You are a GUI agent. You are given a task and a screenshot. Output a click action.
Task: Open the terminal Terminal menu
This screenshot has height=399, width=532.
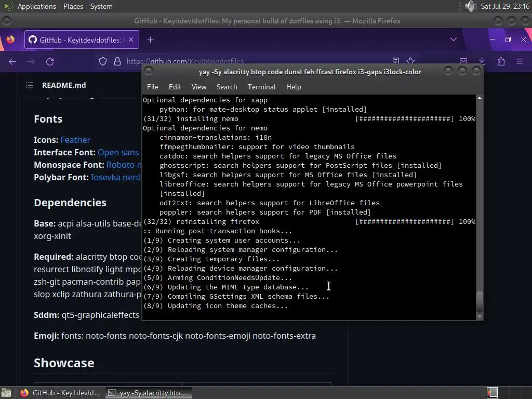pos(262,87)
